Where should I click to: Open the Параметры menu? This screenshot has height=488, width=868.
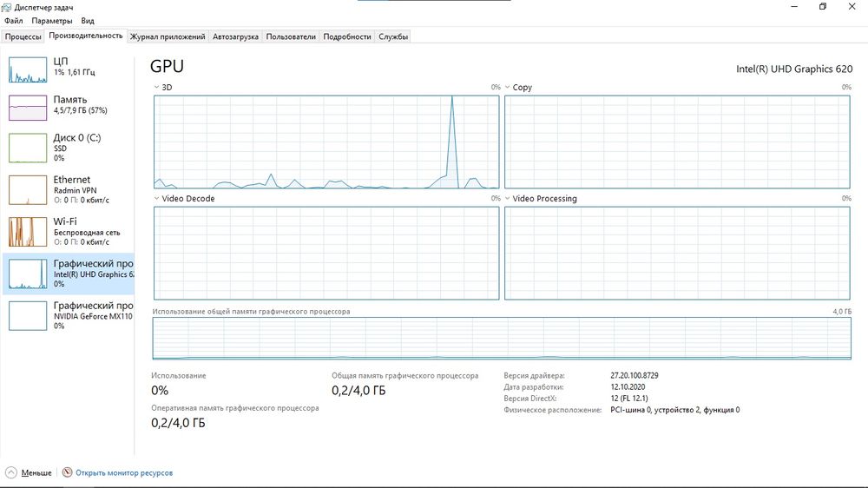52,21
